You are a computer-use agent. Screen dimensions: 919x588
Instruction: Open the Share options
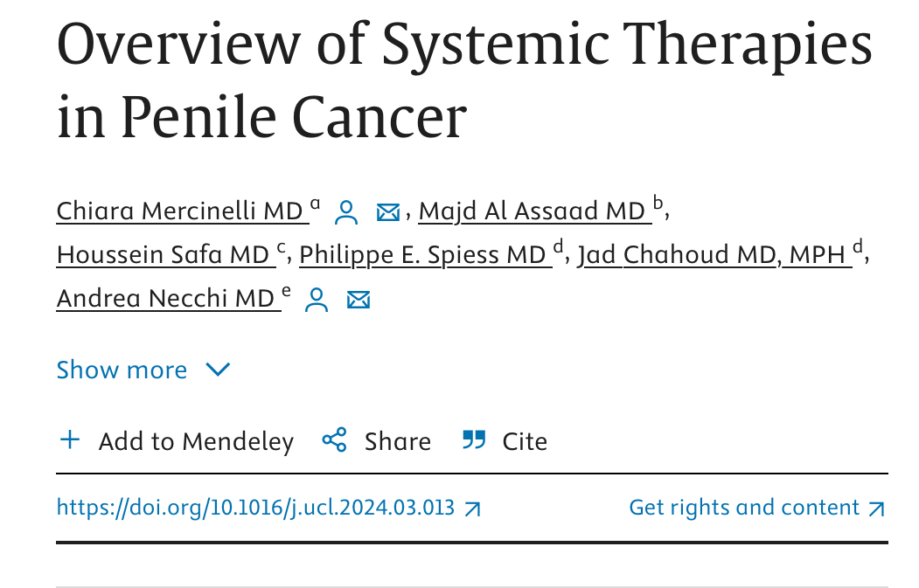[x=397, y=441]
